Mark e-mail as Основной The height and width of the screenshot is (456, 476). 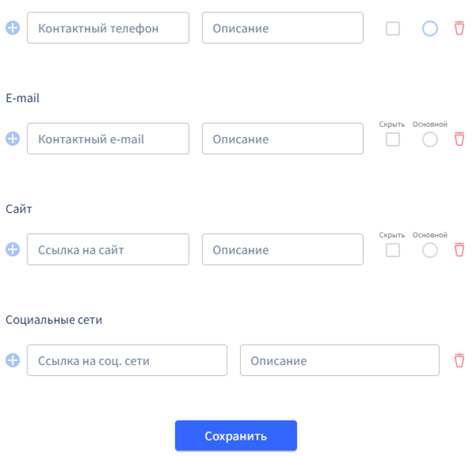[x=430, y=139]
